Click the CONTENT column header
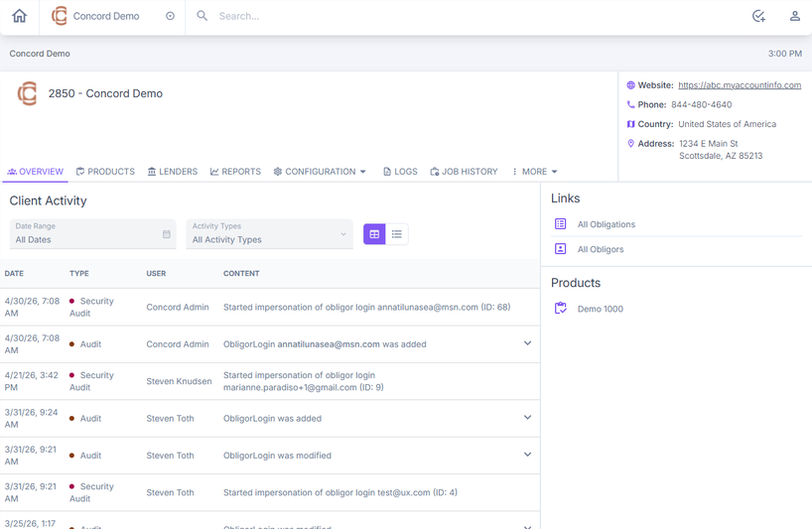This screenshot has height=529, width=812. [x=241, y=273]
